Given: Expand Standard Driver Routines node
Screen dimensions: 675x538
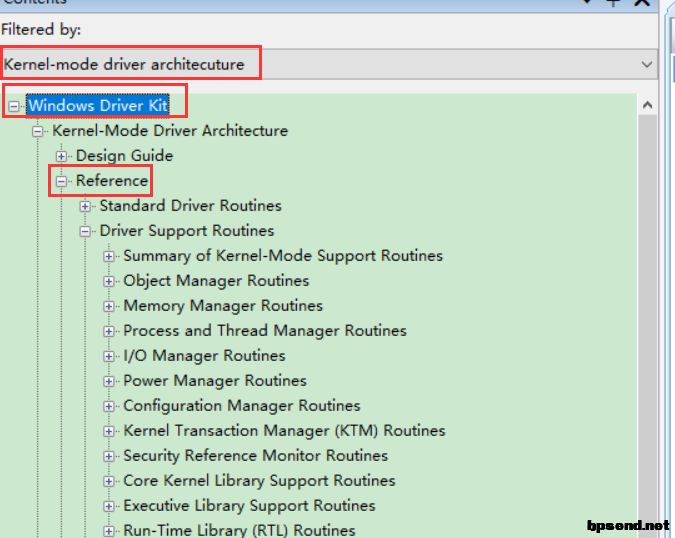Looking at the screenshot, I should [x=85, y=206].
